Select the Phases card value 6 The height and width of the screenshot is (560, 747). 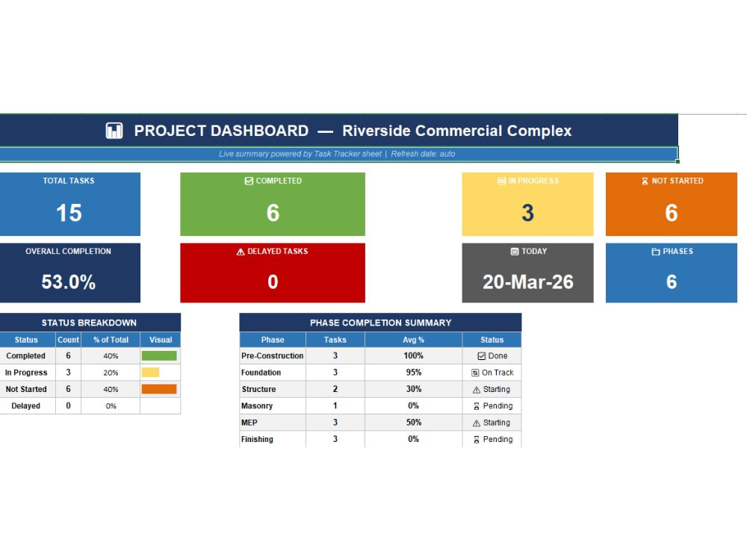672,282
